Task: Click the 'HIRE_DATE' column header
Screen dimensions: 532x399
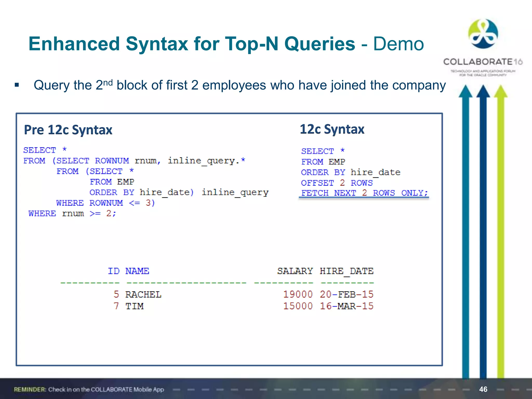Action: tap(347, 271)
